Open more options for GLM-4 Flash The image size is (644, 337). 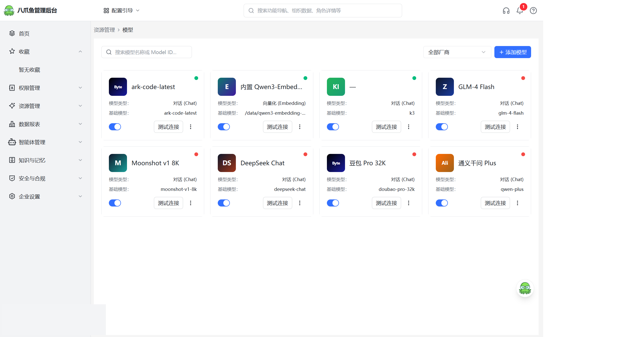(x=518, y=127)
